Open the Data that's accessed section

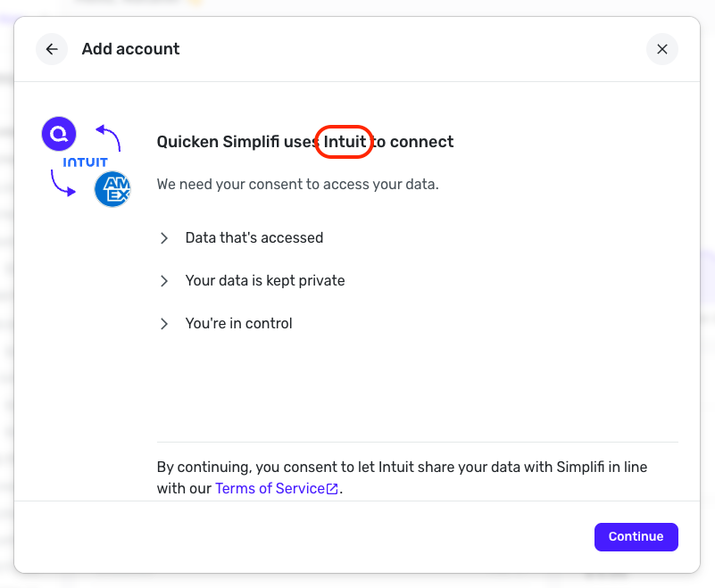254,238
